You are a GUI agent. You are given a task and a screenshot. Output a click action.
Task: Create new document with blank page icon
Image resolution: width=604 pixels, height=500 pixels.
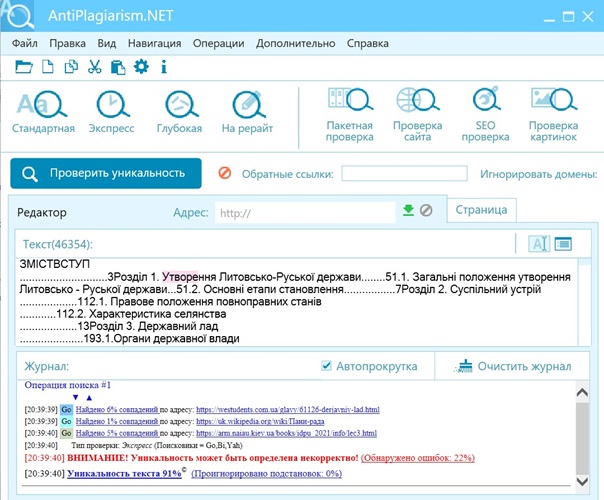pyautogui.click(x=48, y=67)
